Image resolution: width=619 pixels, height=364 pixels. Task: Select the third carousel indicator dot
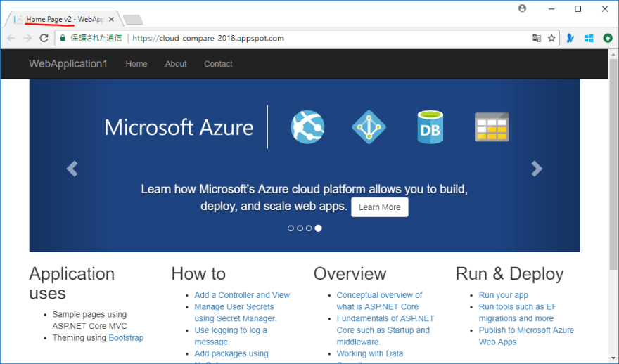[309, 228]
